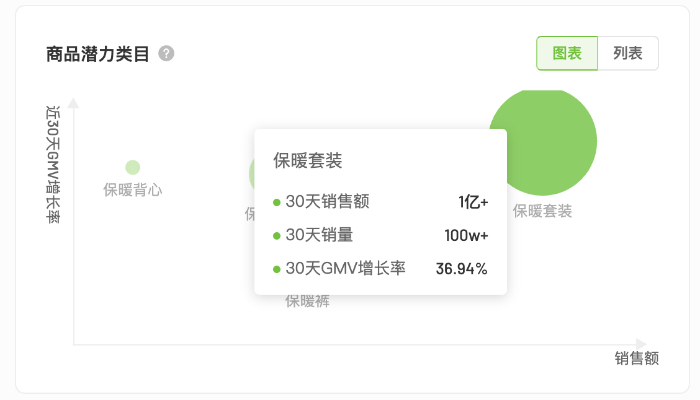Click the 商品潜力类目 panel title
Viewport: 700px width, 400px height.
(x=98, y=54)
